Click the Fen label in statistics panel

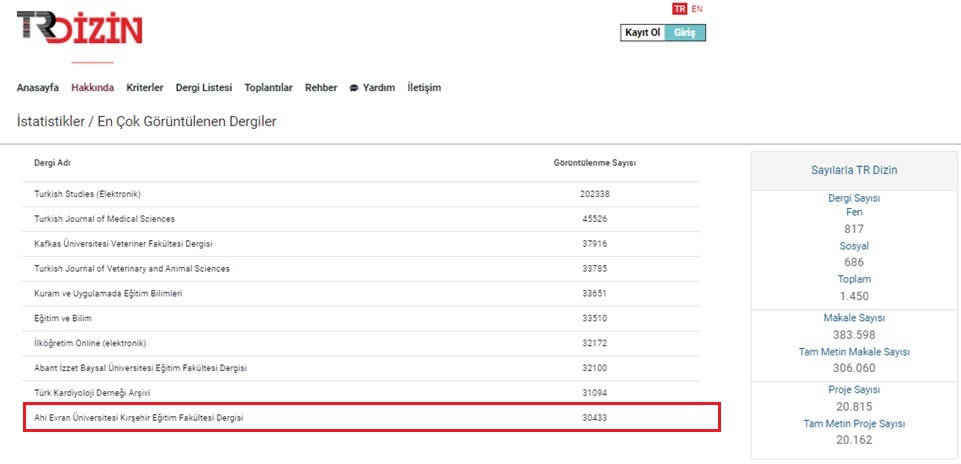[854, 212]
